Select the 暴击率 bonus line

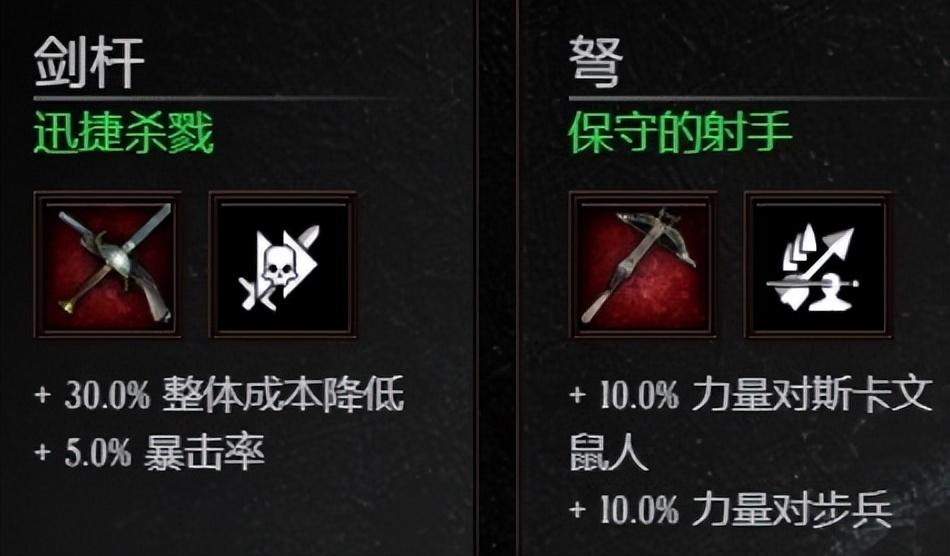click(150, 452)
